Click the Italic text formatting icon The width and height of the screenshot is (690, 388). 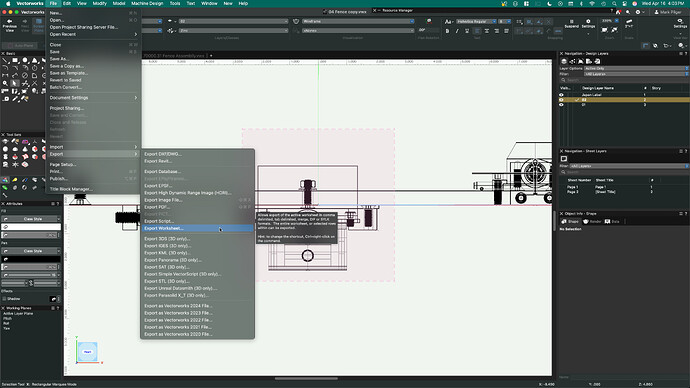point(457,31)
